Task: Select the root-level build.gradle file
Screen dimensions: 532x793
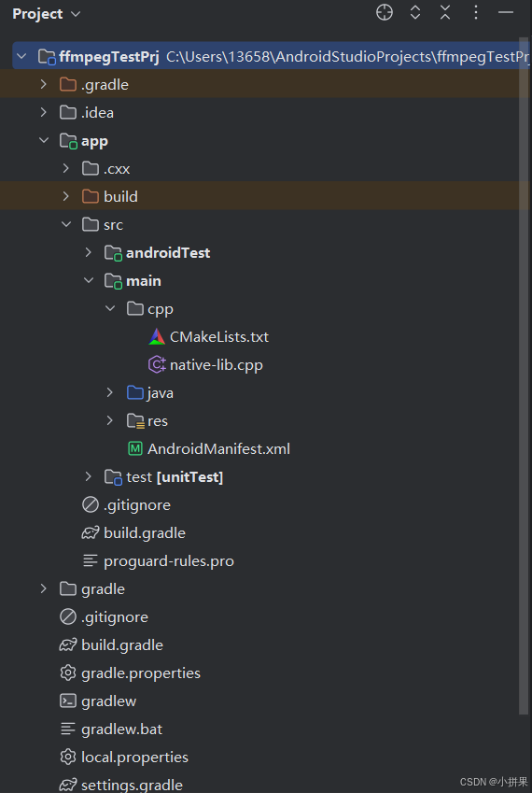Action: click(122, 645)
